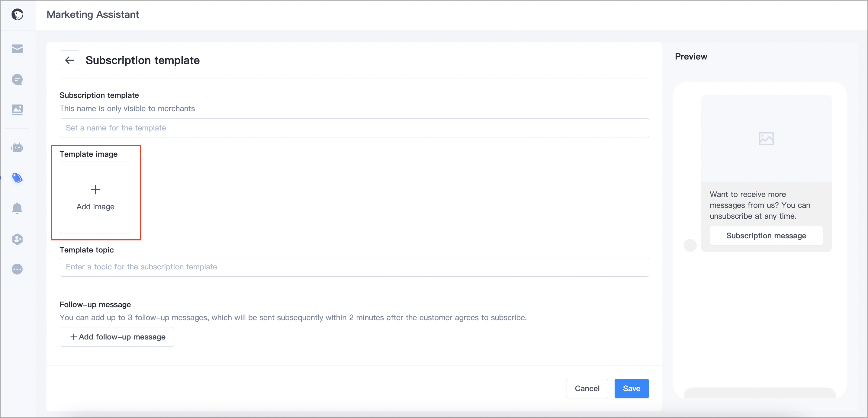Image resolution: width=868 pixels, height=418 pixels.
Task: Open the notification bell sidebar icon
Action: tap(17, 208)
